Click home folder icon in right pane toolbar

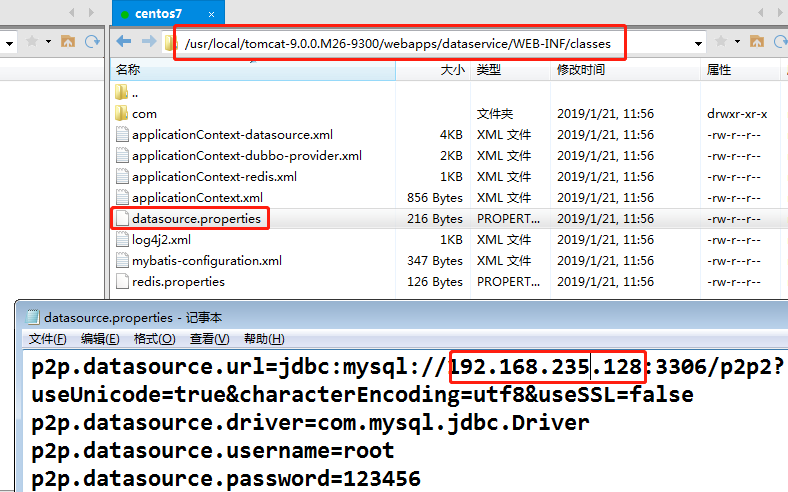[x=755, y=42]
